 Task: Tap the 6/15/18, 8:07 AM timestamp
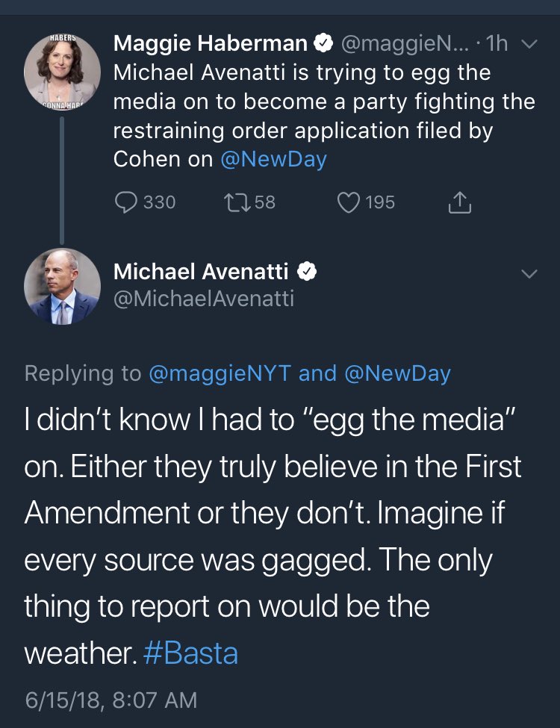pos(111,700)
